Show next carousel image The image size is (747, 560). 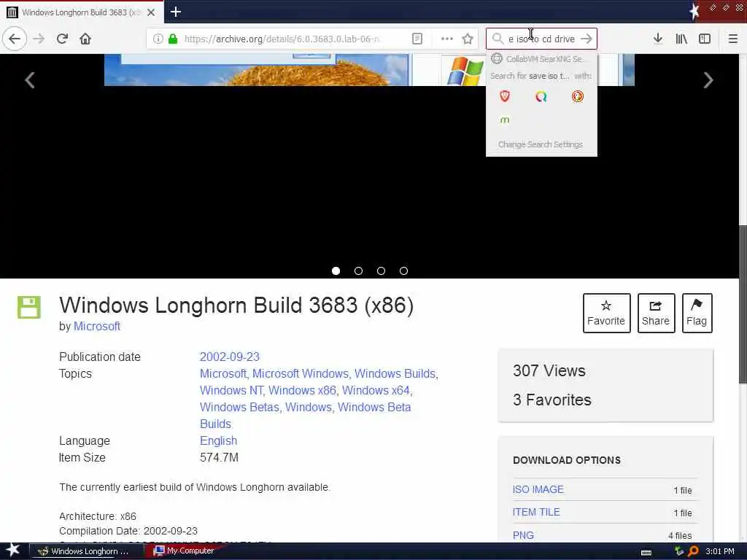(708, 80)
